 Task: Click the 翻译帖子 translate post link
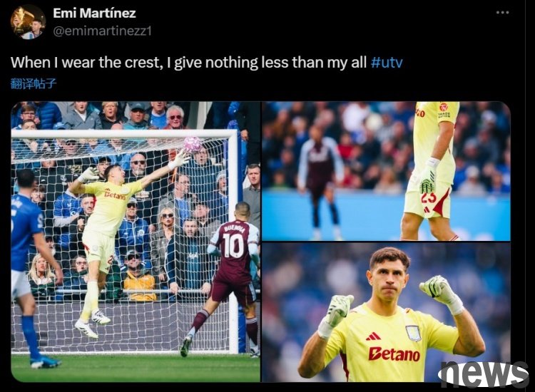tap(34, 83)
